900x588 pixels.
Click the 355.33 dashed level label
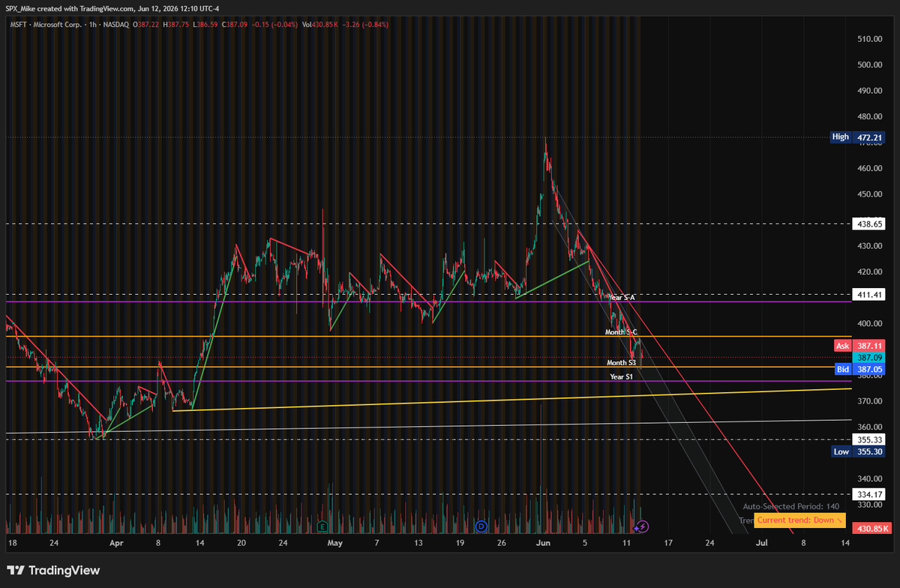[x=868, y=439]
